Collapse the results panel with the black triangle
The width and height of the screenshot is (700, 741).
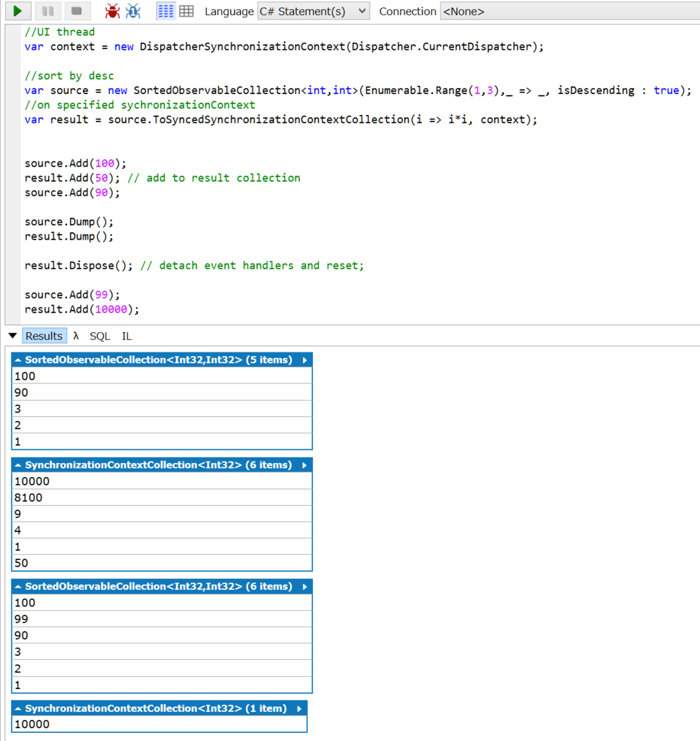13,336
